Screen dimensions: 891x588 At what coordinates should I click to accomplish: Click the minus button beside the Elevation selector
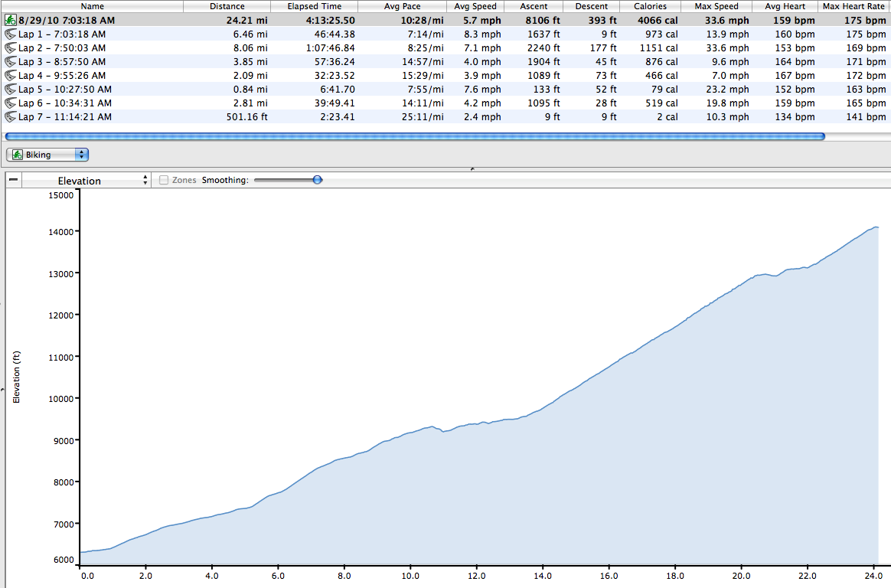pyautogui.click(x=13, y=181)
